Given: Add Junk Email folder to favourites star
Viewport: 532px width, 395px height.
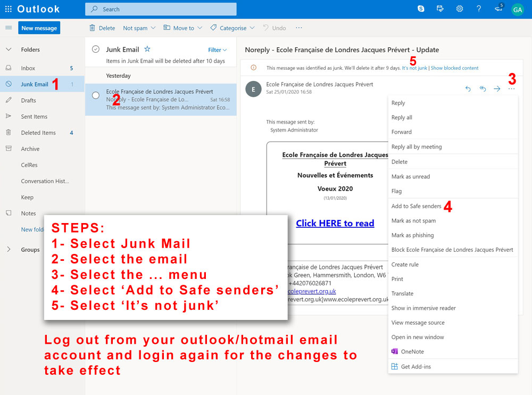Looking at the screenshot, I should tap(147, 50).
